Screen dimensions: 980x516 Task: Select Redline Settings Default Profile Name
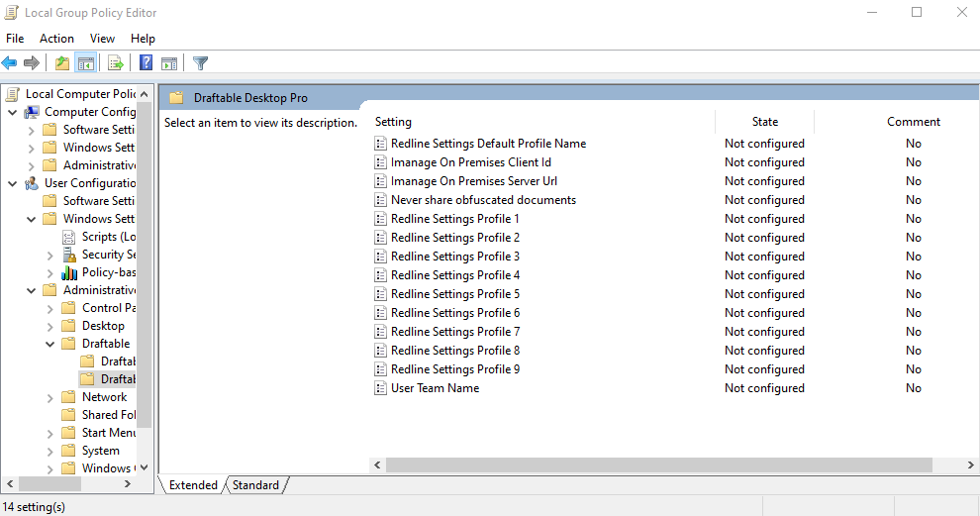[x=488, y=144]
